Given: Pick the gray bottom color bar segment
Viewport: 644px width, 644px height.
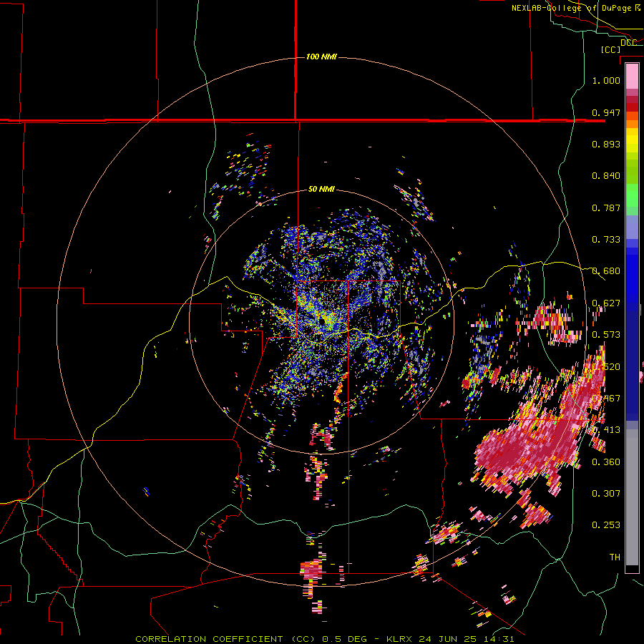Looking at the screenshot, I should (x=632, y=497).
